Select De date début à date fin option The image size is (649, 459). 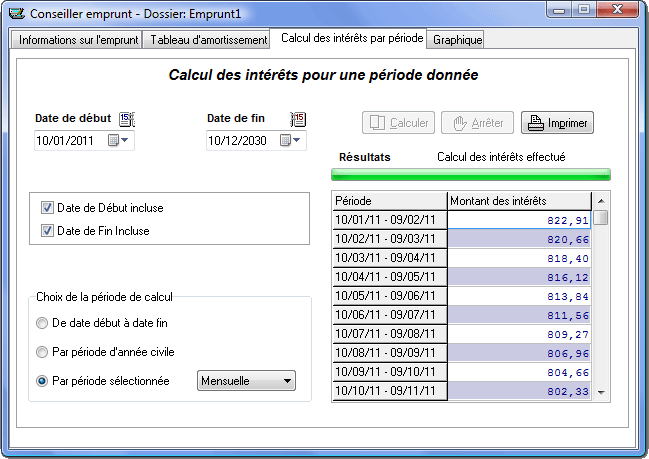click(x=41, y=323)
